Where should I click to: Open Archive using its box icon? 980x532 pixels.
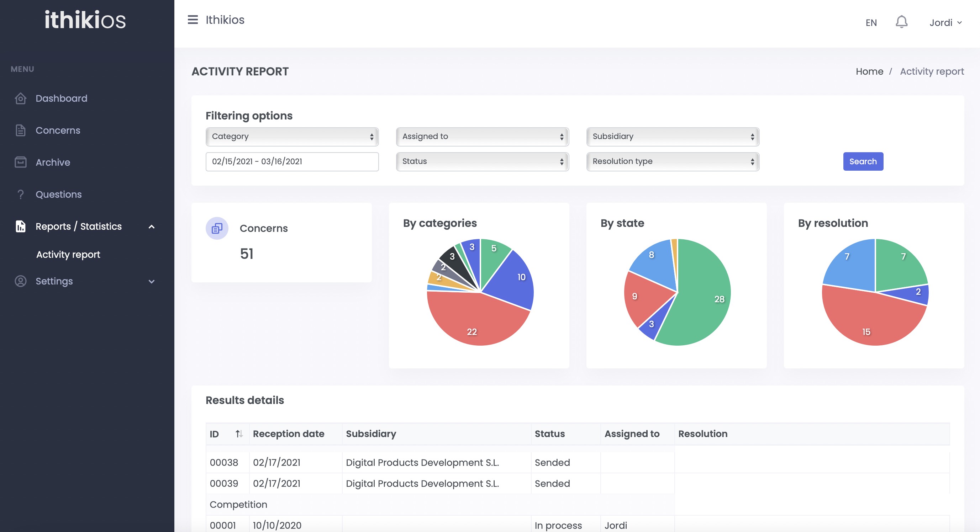point(21,162)
